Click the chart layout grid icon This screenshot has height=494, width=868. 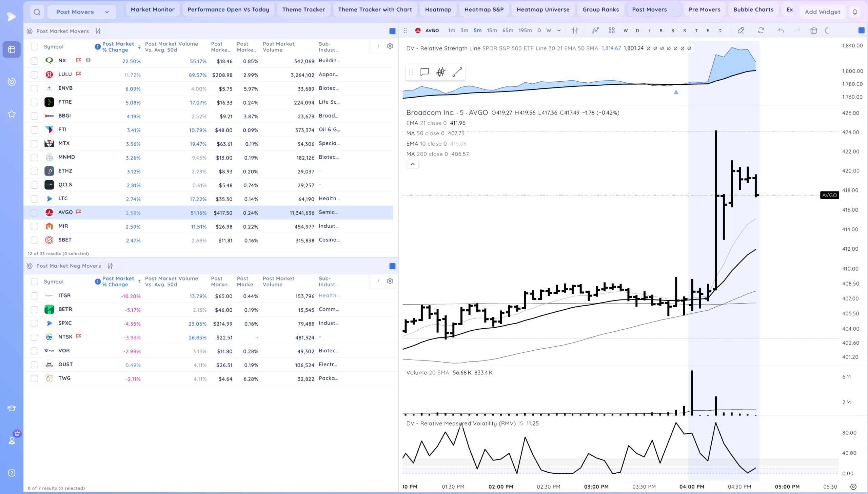tap(611, 30)
